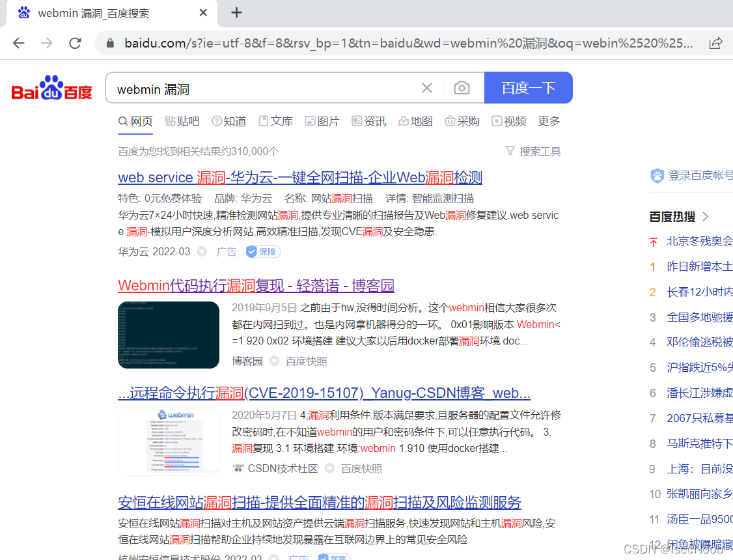This screenshot has width=733, height=560.
Task: Click the Baidu logo
Action: pyautogui.click(x=51, y=89)
